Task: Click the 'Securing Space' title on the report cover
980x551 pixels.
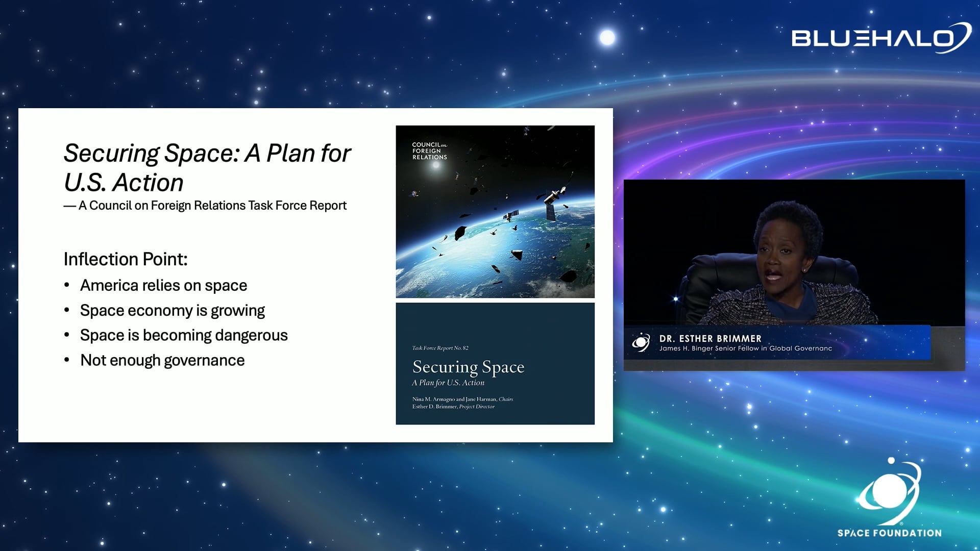Action: [468, 367]
